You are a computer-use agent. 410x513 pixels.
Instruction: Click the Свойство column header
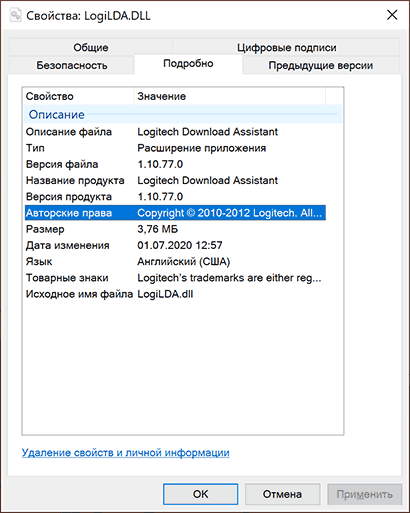[x=79, y=96]
